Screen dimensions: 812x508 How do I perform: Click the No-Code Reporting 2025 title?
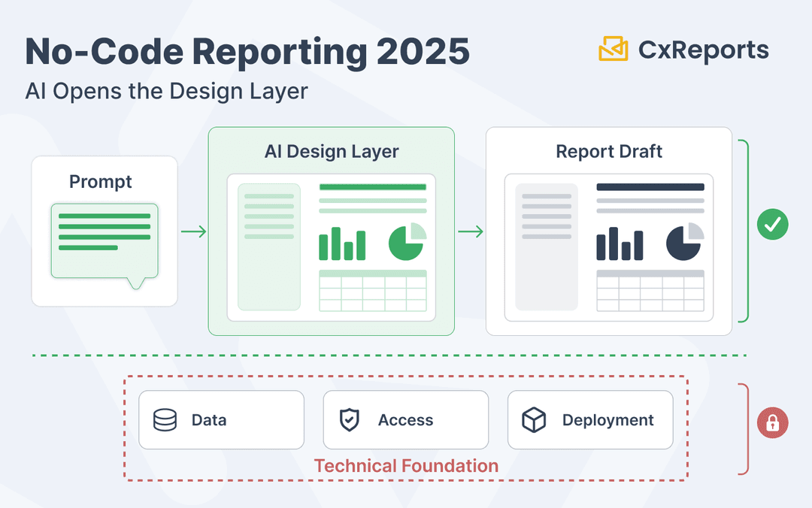point(247,52)
